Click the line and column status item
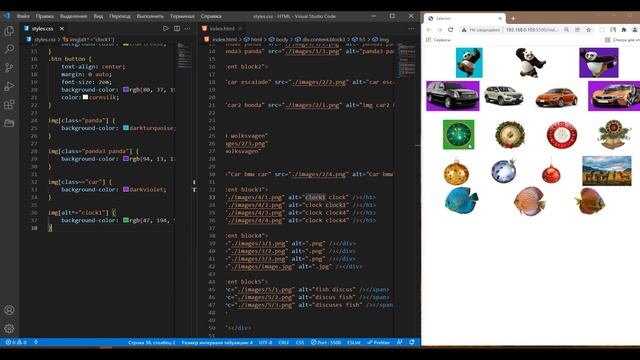This screenshot has width=640, height=360. click(x=151, y=342)
